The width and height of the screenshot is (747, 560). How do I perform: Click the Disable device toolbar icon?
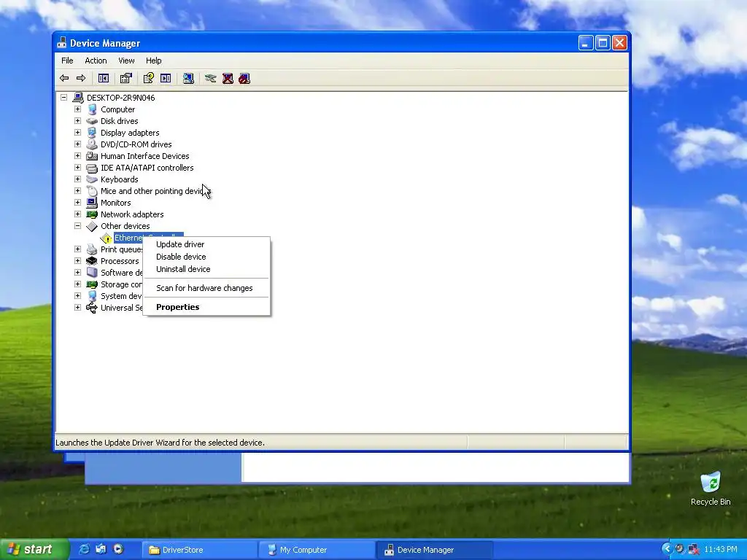(244, 79)
